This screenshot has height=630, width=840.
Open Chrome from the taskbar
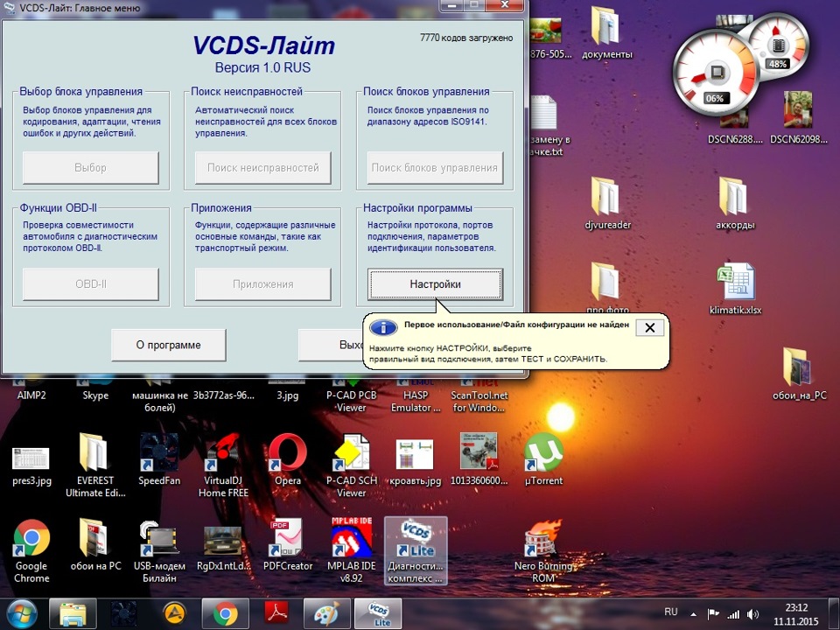[225, 614]
